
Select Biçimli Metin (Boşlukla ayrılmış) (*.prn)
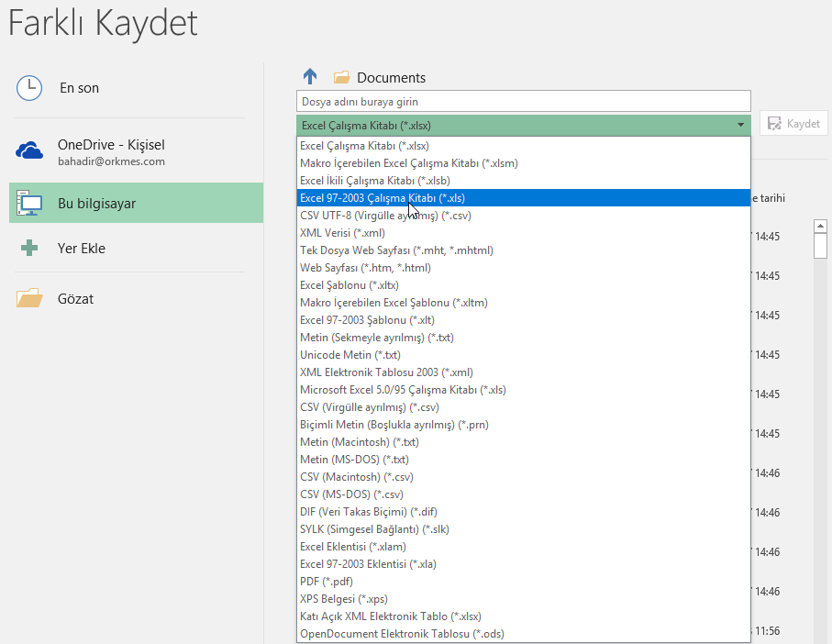[x=524, y=425]
